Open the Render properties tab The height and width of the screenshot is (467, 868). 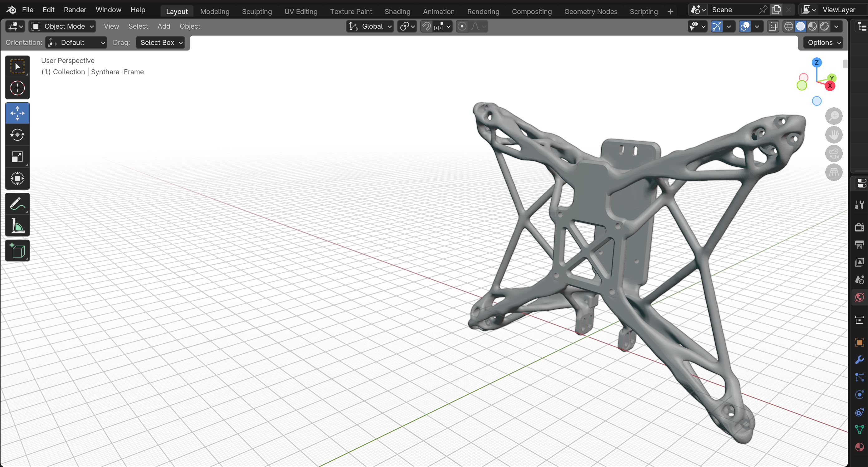[x=859, y=227]
